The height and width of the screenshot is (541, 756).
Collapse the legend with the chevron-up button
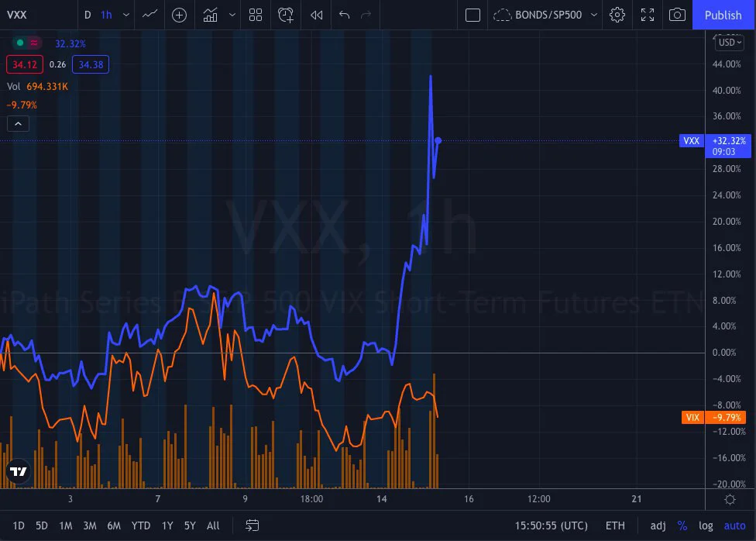point(18,124)
